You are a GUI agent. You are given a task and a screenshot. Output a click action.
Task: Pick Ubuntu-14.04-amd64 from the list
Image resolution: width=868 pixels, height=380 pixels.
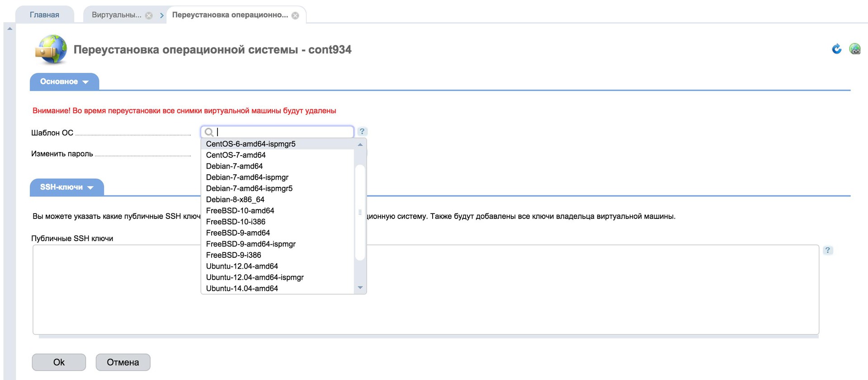pyautogui.click(x=278, y=288)
